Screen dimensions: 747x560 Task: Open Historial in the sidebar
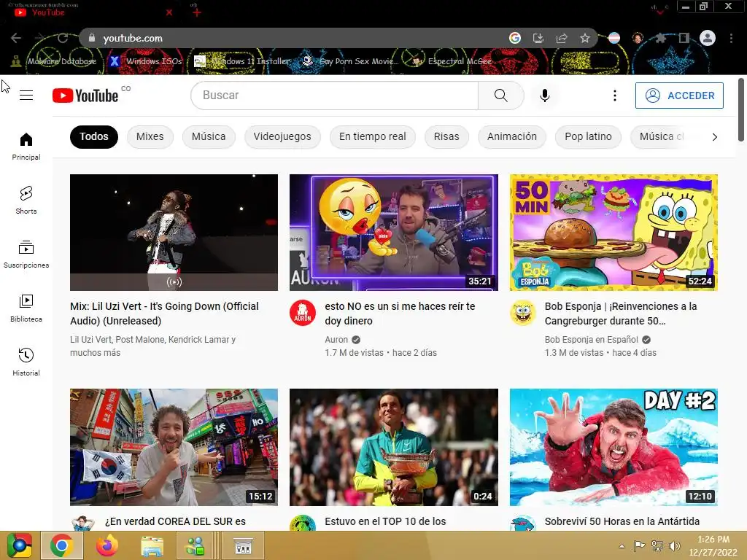coord(26,362)
